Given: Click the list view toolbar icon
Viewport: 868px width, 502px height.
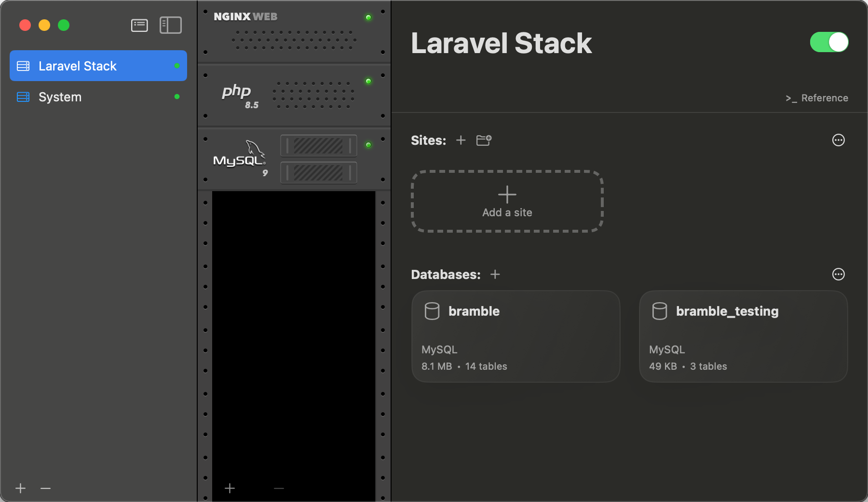Looking at the screenshot, I should coord(139,25).
